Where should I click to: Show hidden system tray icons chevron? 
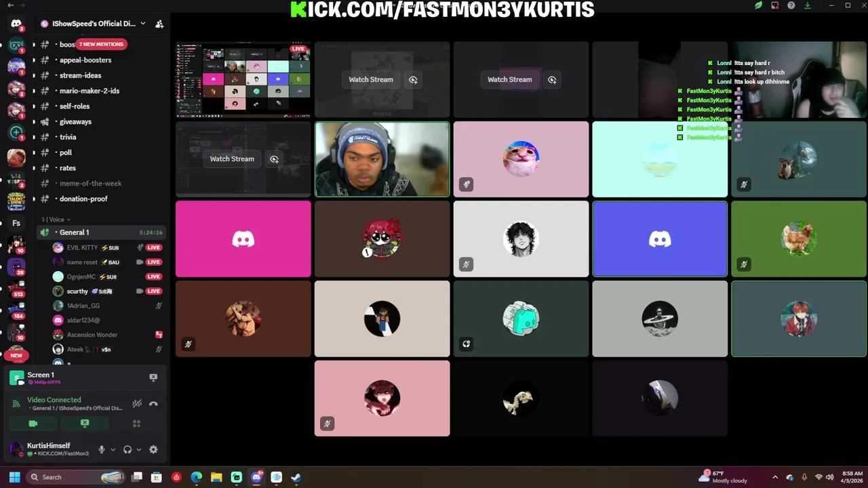(x=775, y=477)
